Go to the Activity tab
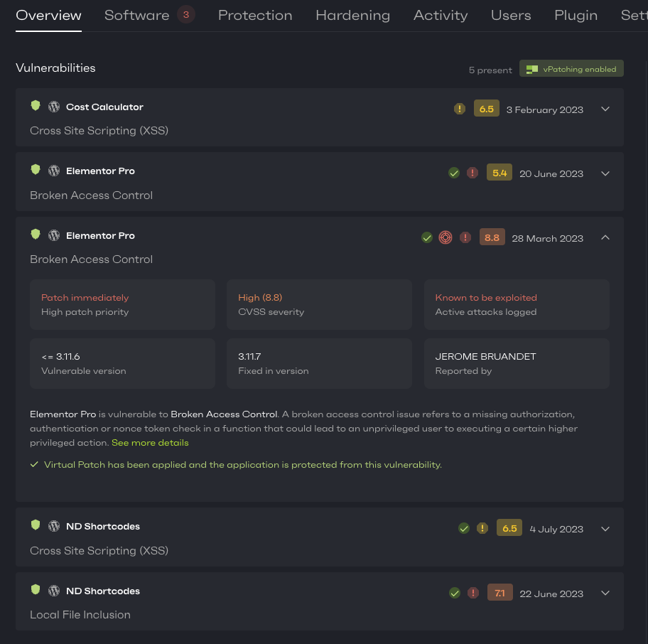This screenshot has height=644, width=648. 441,15
